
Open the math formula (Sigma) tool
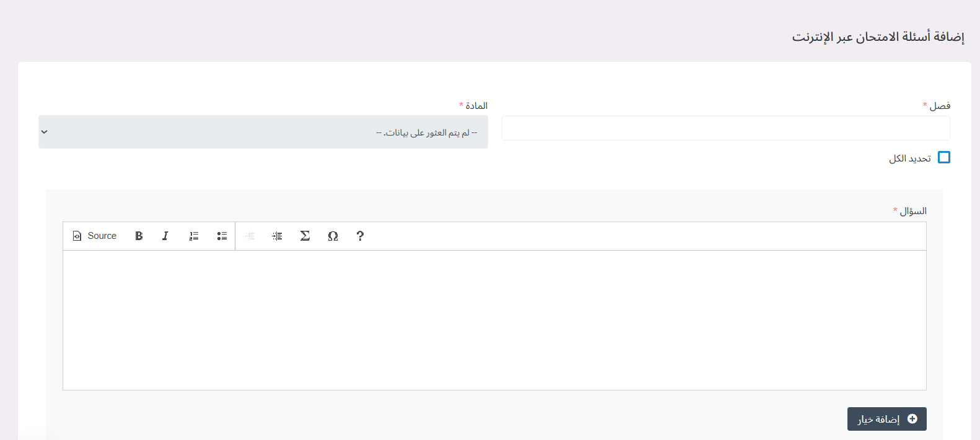(x=305, y=236)
